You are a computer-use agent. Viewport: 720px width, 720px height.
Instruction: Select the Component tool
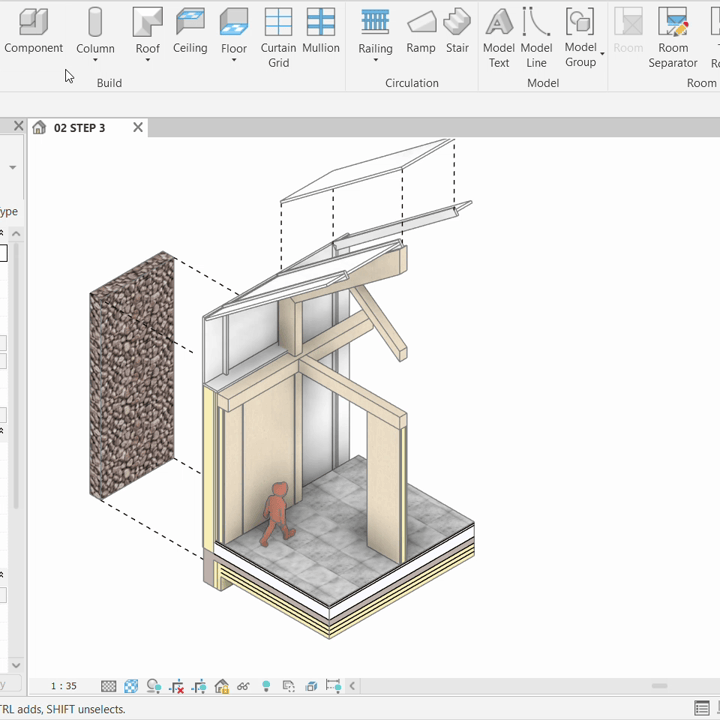(x=33, y=30)
